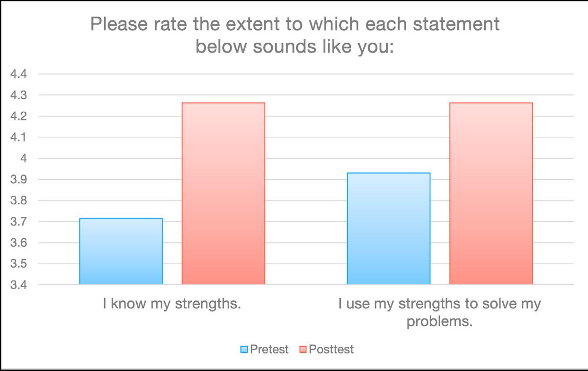Click the 3.6 y-axis label
This screenshot has height=371, width=588.
coord(19,243)
